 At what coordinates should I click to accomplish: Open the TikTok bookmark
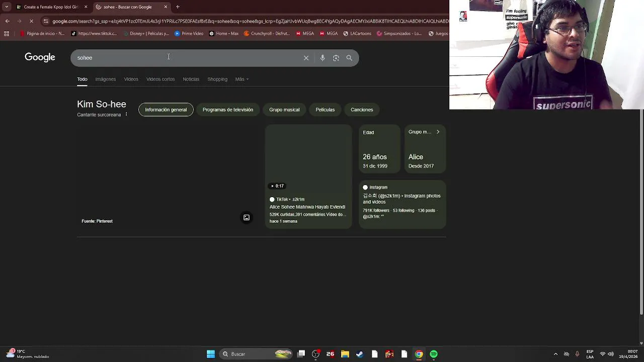(x=94, y=34)
